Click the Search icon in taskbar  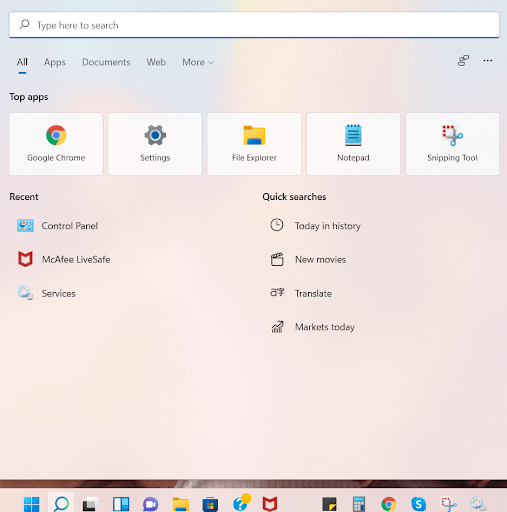(x=61, y=503)
